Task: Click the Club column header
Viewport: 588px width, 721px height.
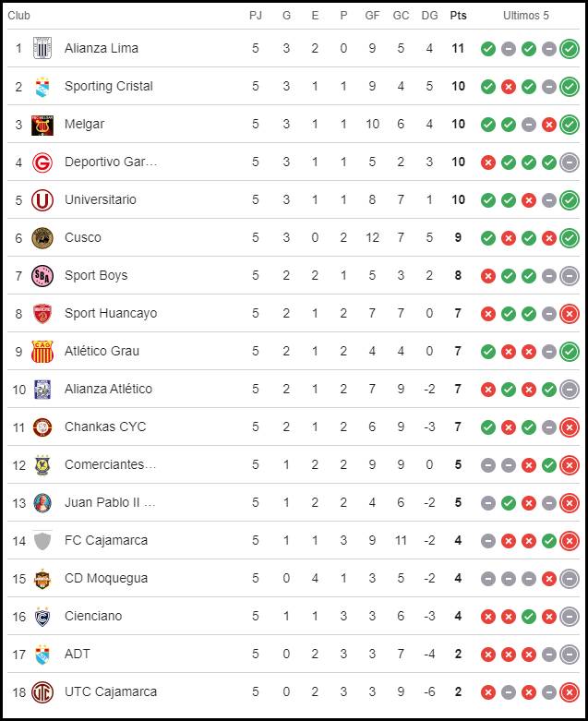Action: pyautogui.click(x=18, y=16)
